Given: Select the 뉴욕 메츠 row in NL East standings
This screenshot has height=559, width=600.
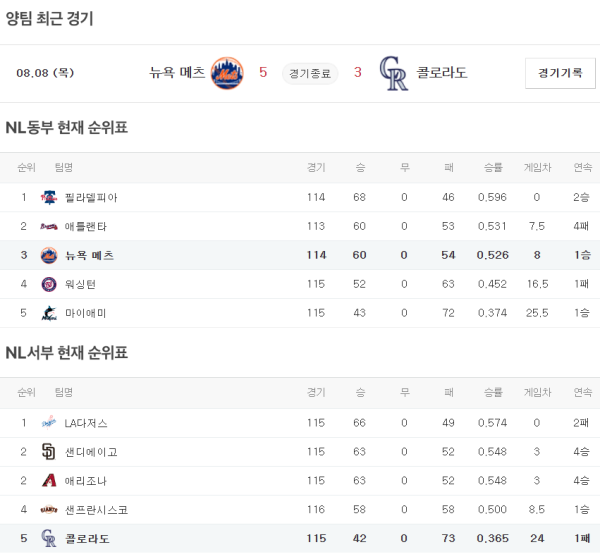Looking at the screenshot, I should coord(300,255).
